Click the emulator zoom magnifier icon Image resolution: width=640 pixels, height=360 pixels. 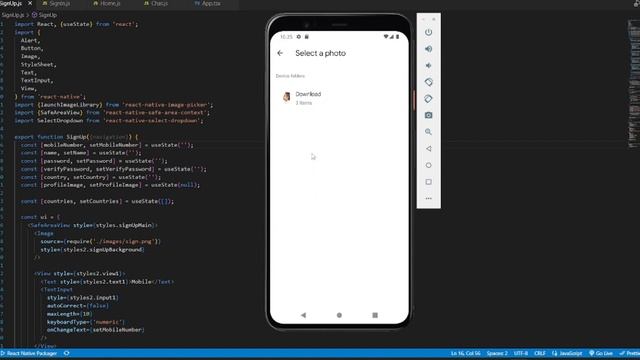[428, 132]
